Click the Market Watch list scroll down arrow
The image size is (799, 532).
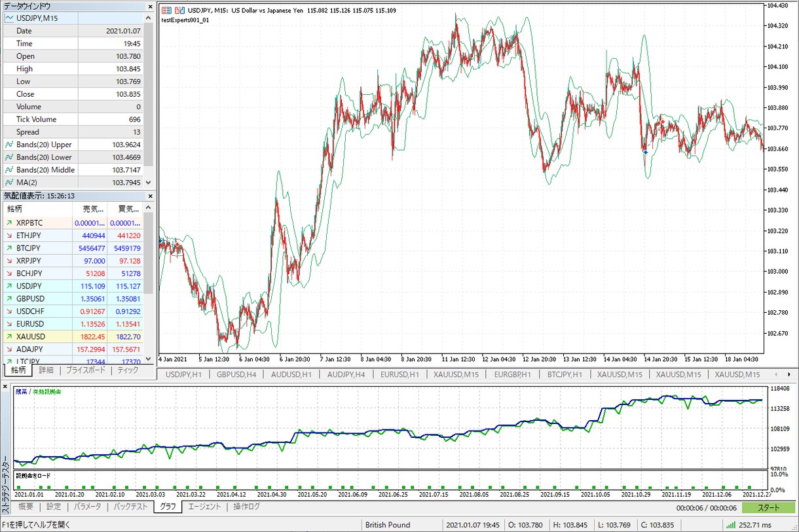point(148,360)
